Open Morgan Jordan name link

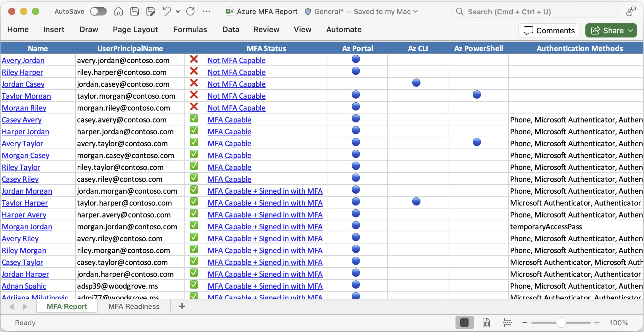click(x=27, y=227)
